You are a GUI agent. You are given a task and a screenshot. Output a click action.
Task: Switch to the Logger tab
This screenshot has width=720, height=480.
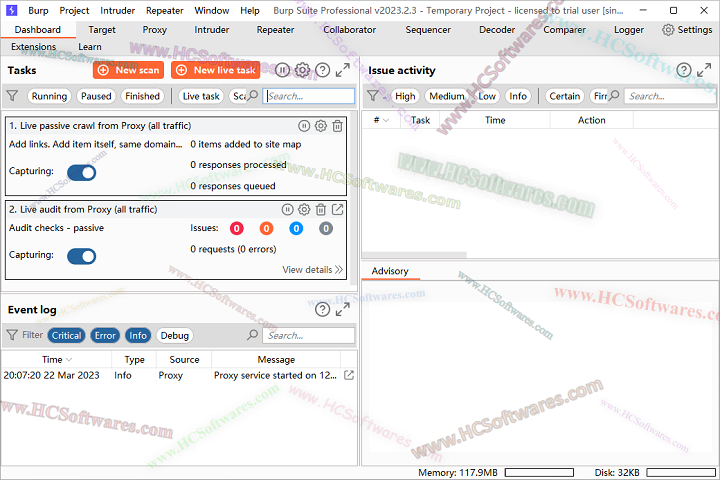tap(629, 30)
